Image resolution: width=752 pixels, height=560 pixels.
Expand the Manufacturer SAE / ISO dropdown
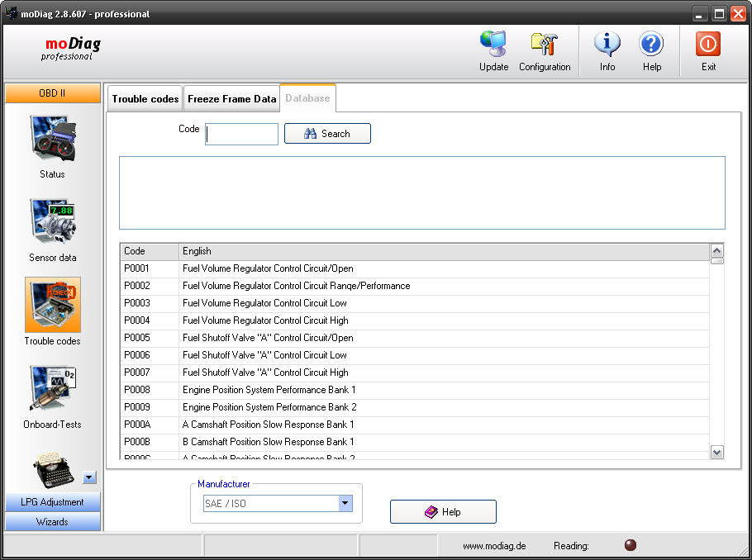click(x=345, y=503)
